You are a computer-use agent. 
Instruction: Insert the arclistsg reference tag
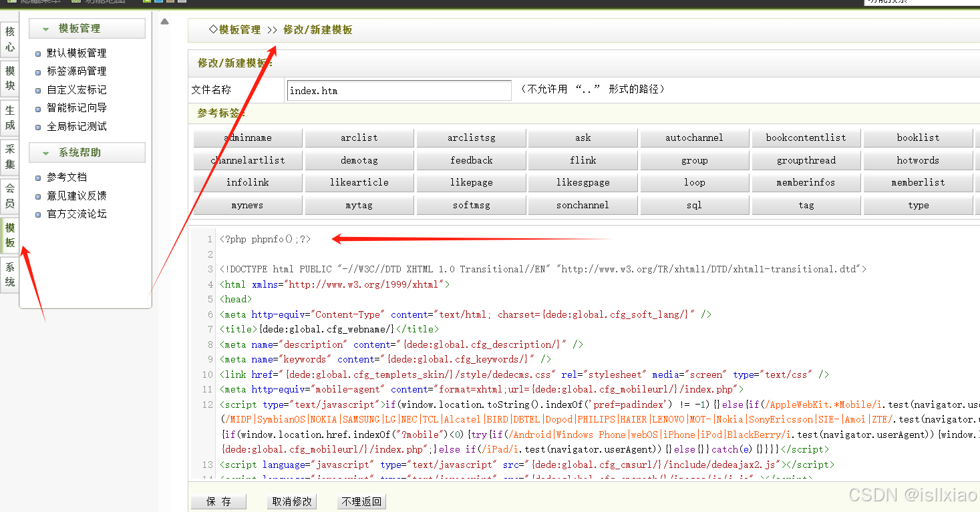(471, 138)
